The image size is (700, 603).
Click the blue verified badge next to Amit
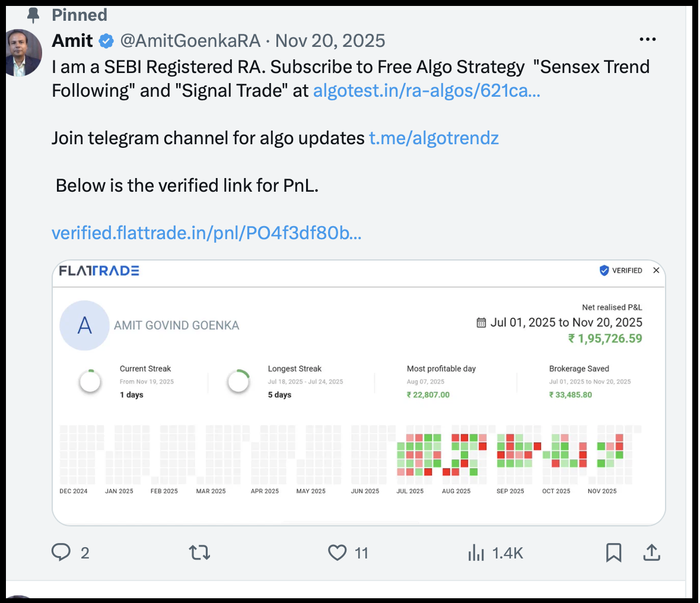tap(106, 41)
